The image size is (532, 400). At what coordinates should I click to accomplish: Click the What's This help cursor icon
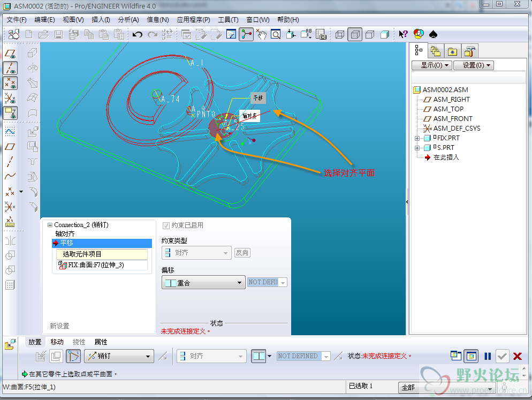click(x=403, y=34)
